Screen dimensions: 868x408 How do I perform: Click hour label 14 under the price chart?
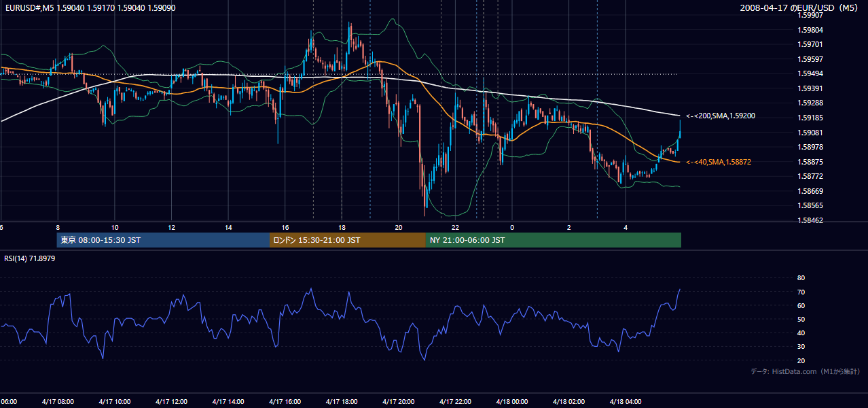point(228,227)
